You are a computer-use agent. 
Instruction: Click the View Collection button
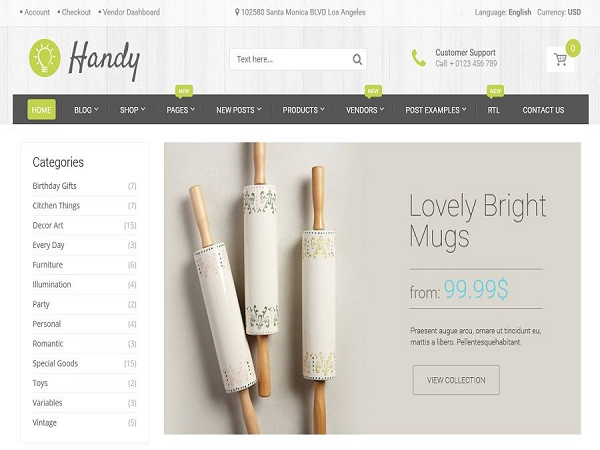click(x=456, y=380)
